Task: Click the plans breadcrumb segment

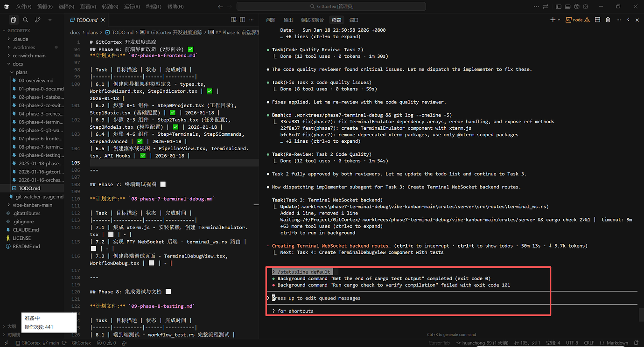Action: tap(92, 33)
